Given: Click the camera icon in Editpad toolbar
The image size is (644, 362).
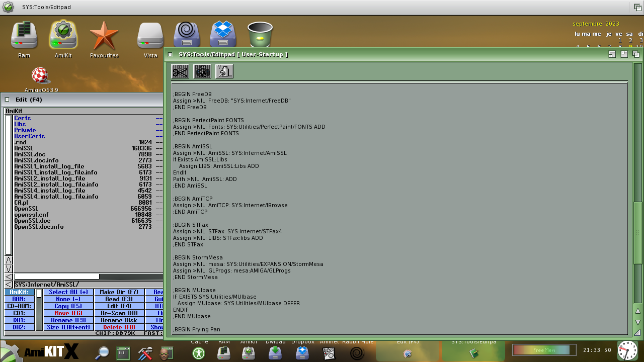Looking at the screenshot, I should [202, 72].
